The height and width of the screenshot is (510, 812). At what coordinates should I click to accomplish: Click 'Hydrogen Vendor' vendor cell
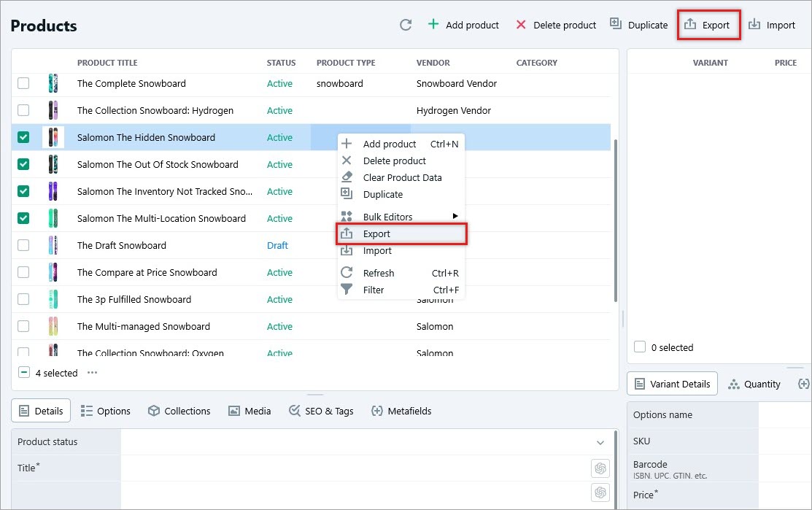[x=453, y=110]
